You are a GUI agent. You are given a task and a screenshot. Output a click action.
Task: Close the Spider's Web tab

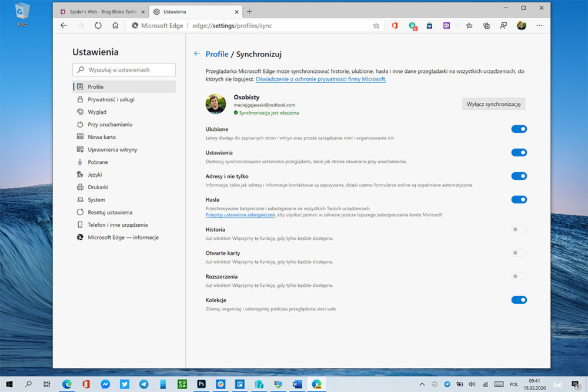click(143, 12)
